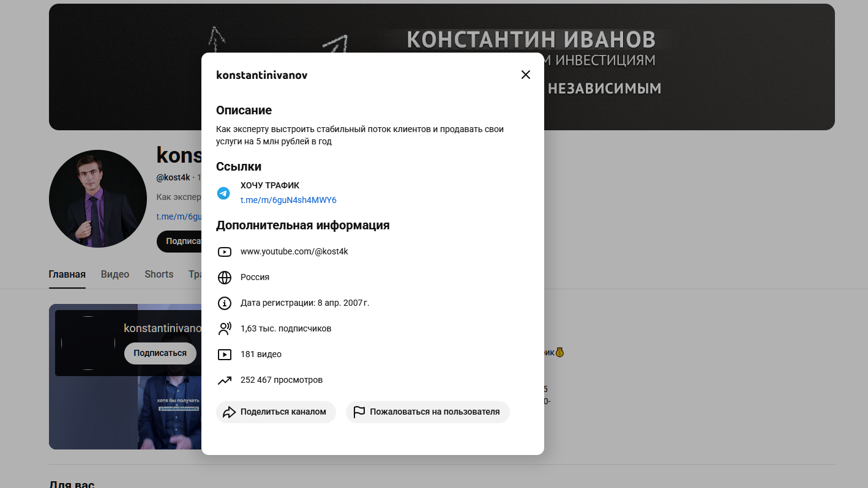Click the video play icon next to 181 видео
The height and width of the screenshot is (488, 868).
click(225, 355)
